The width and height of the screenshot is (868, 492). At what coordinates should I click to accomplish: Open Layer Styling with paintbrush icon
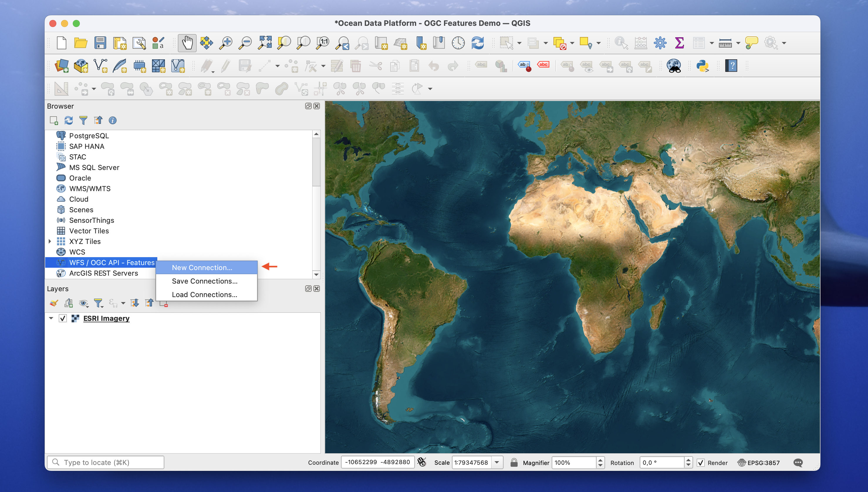click(x=53, y=303)
